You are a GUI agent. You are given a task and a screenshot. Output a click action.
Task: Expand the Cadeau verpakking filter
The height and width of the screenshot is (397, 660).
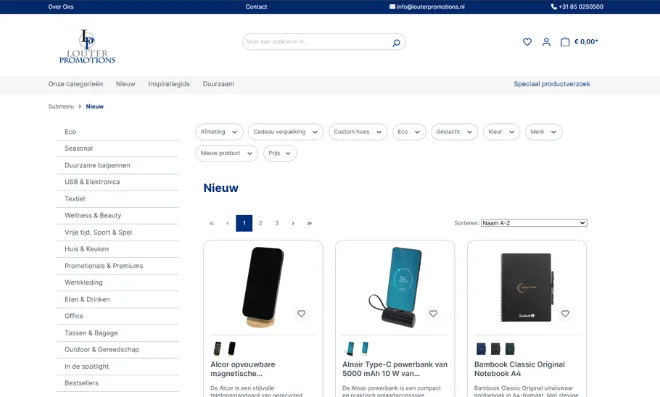click(x=286, y=132)
